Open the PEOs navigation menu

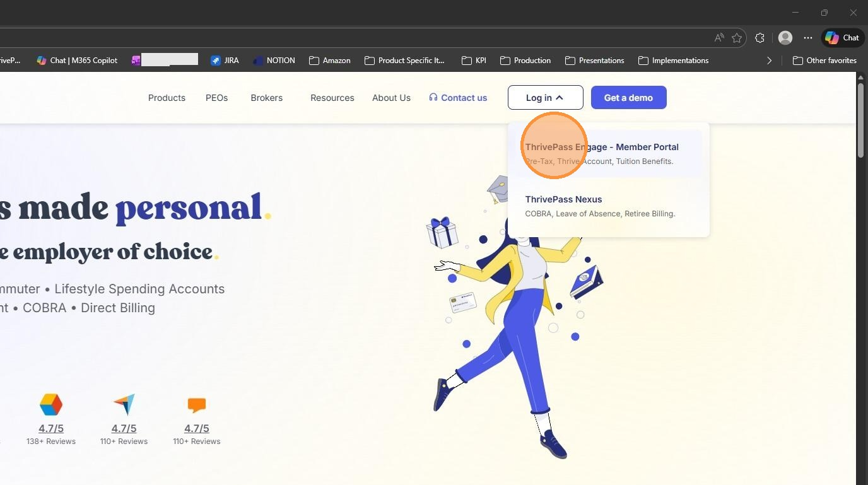(x=216, y=98)
